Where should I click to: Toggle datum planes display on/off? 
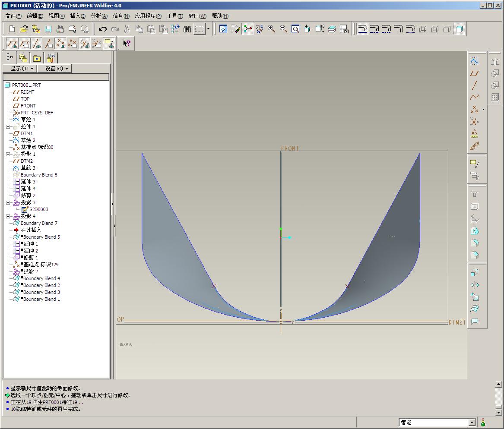(x=13, y=44)
